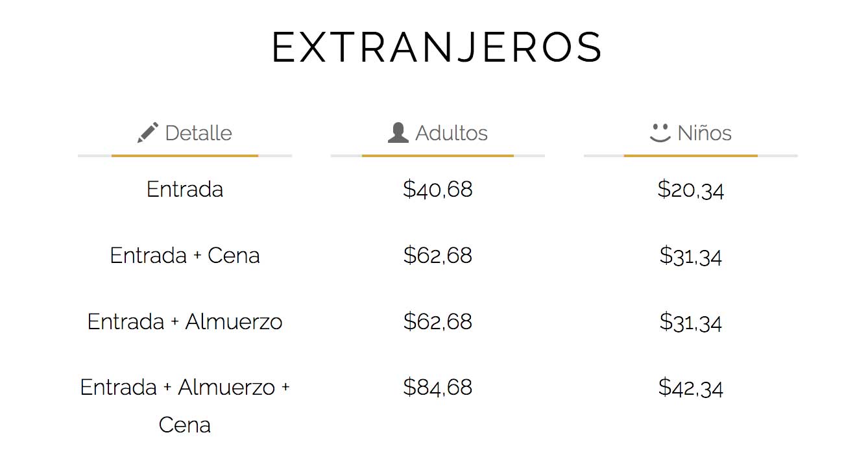Click the person icon beside Adultos

pos(398,132)
